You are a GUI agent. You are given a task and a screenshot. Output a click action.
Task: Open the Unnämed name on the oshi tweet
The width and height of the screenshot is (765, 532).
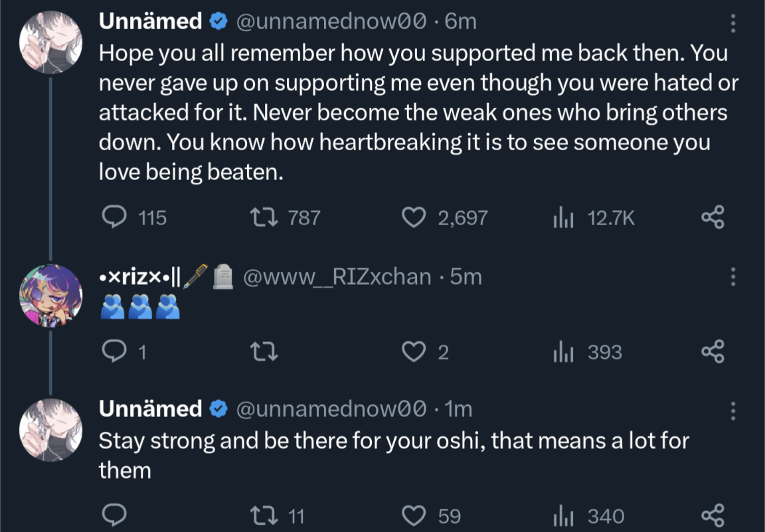click(x=150, y=409)
